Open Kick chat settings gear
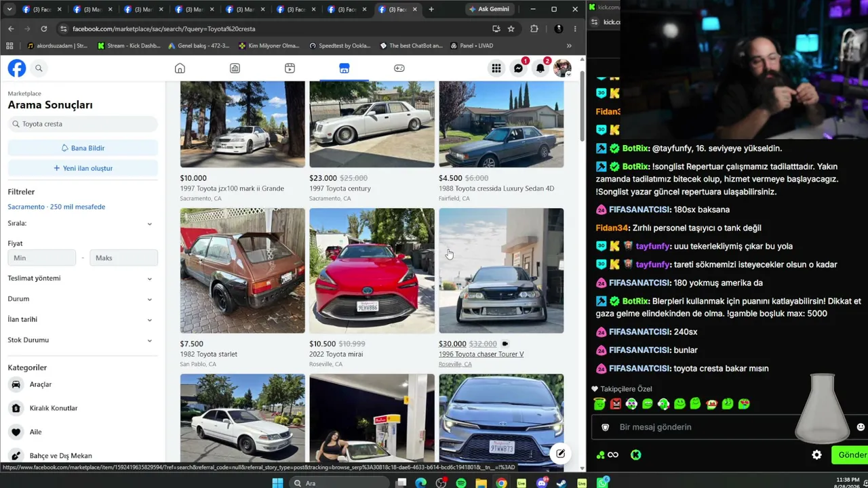The image size is (868, 488). tap(817, 455)
